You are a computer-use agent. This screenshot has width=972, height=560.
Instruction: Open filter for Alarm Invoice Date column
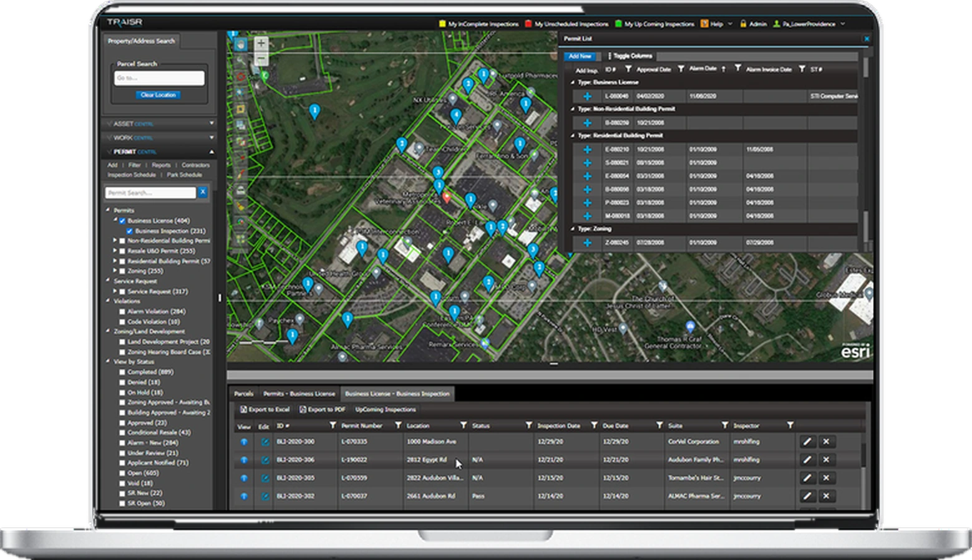point(802,69)
